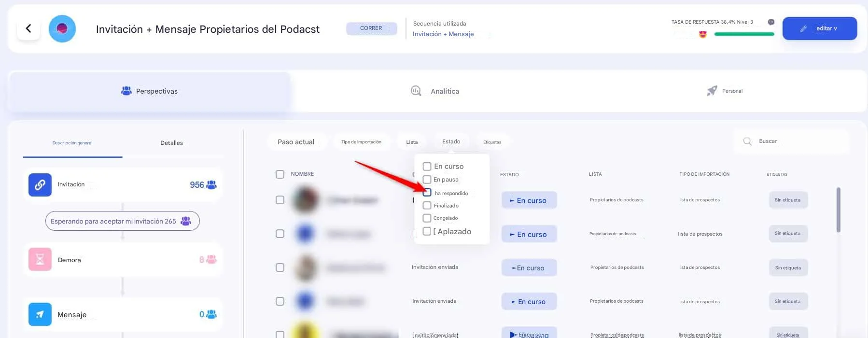The image size is (868, 338).
Task: Click the Analítica chart icon
Action: tap(416, 91)
